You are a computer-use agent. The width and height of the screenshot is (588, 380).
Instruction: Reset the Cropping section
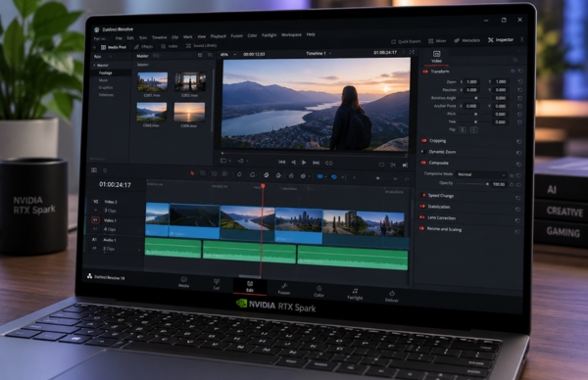tap(519, 142)
